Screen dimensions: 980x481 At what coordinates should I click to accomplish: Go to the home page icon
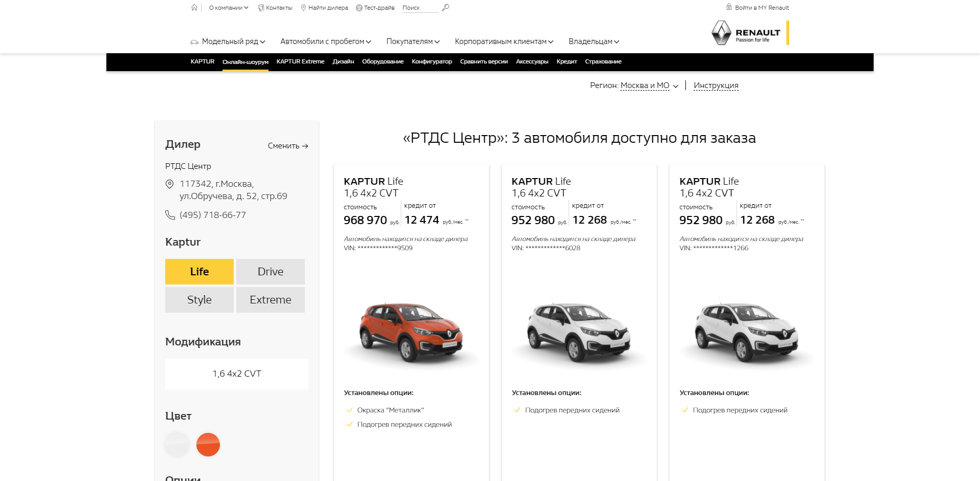(194, 8)
